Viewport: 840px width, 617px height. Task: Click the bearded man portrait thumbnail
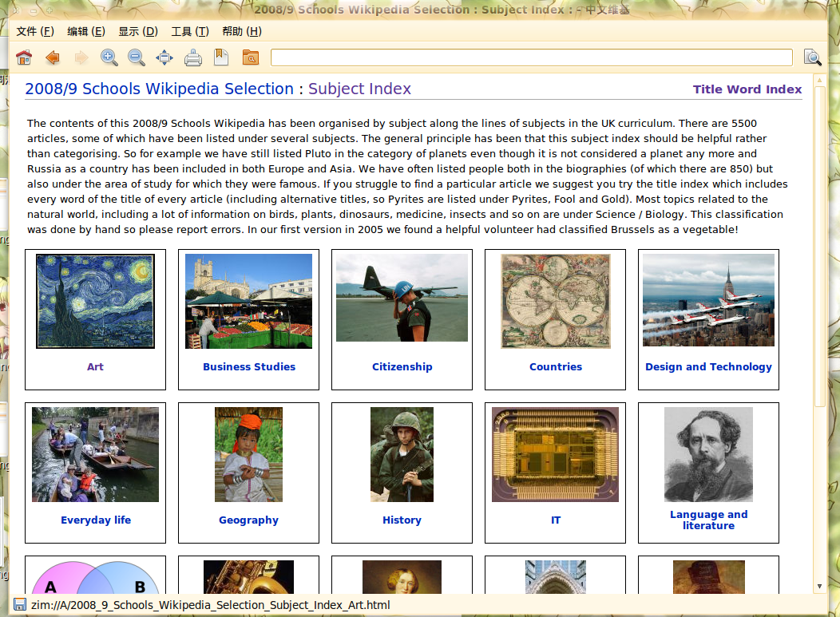click(709, 454)
